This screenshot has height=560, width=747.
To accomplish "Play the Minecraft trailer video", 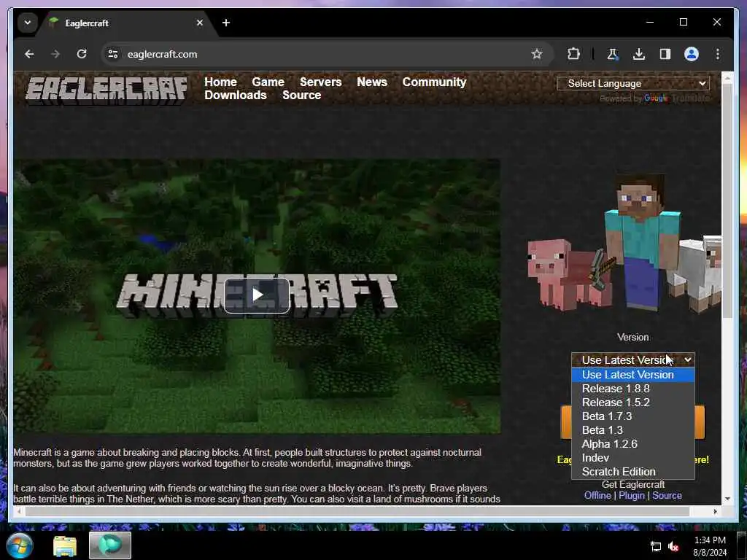I will [257, 295].
